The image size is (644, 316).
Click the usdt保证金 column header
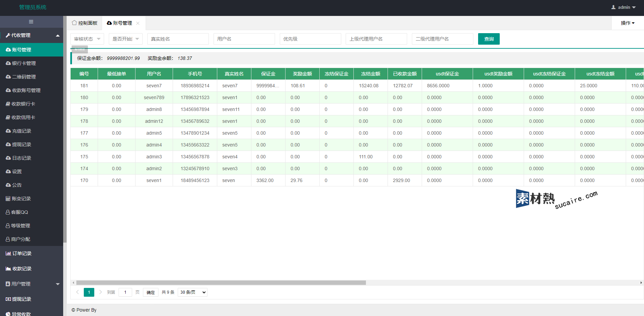click(x=447, y=74)
